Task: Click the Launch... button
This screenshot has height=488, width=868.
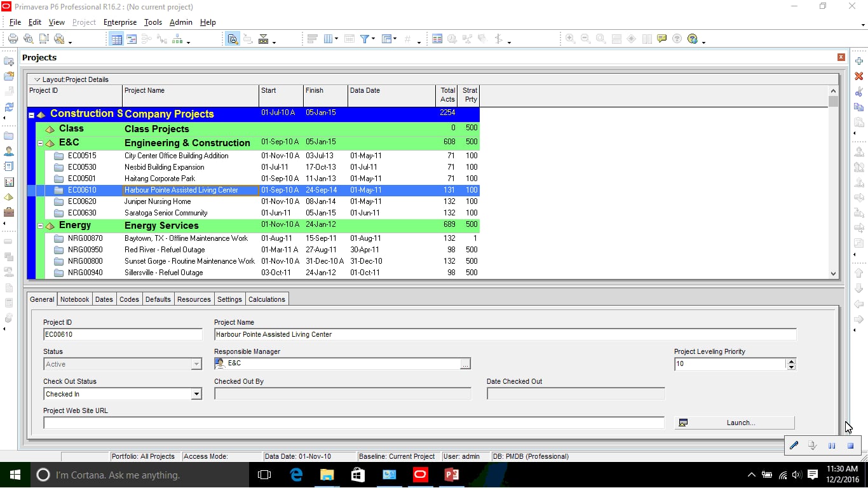Action: click(735, 423)
